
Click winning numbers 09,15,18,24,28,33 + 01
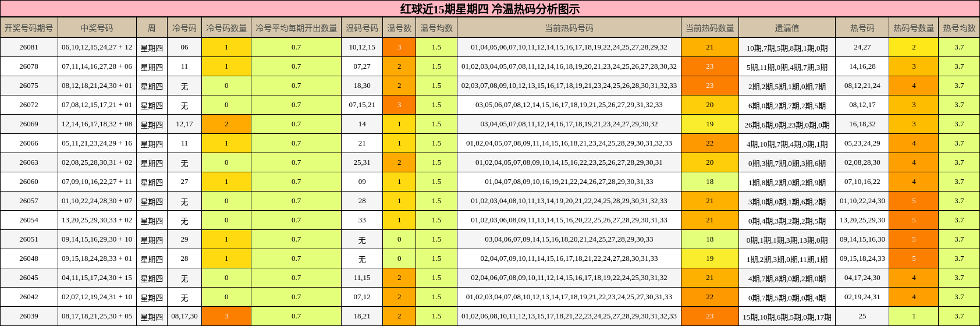pos(97,258)
